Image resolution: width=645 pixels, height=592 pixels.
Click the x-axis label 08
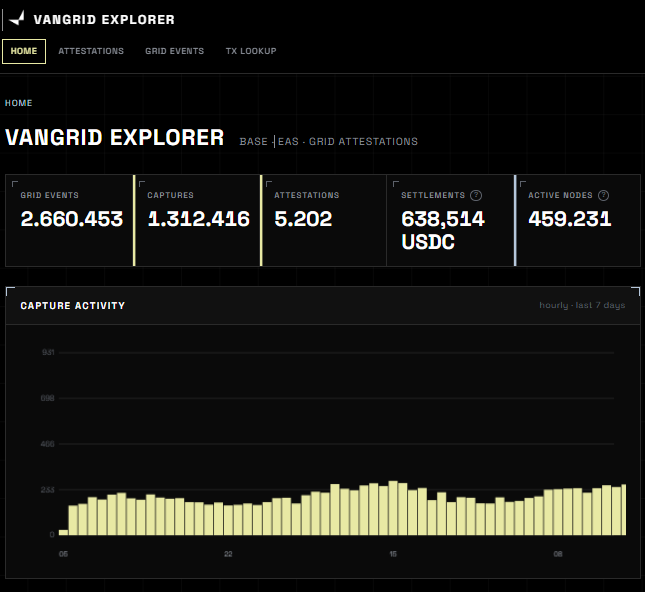(x=558, y=554)
